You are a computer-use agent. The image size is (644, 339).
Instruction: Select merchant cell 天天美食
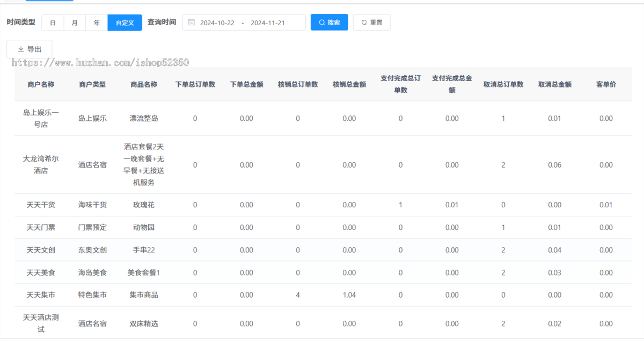(x=41, y=272)
